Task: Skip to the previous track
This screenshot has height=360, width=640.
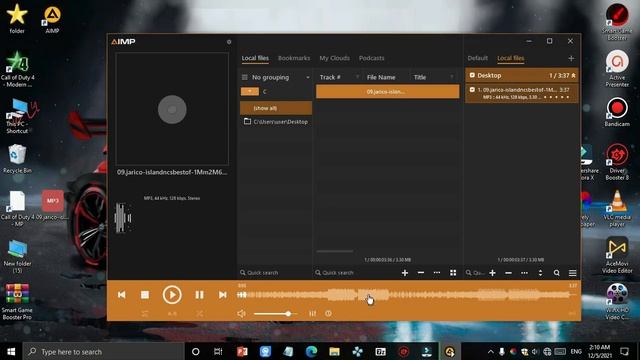Action: click(122, 295)
